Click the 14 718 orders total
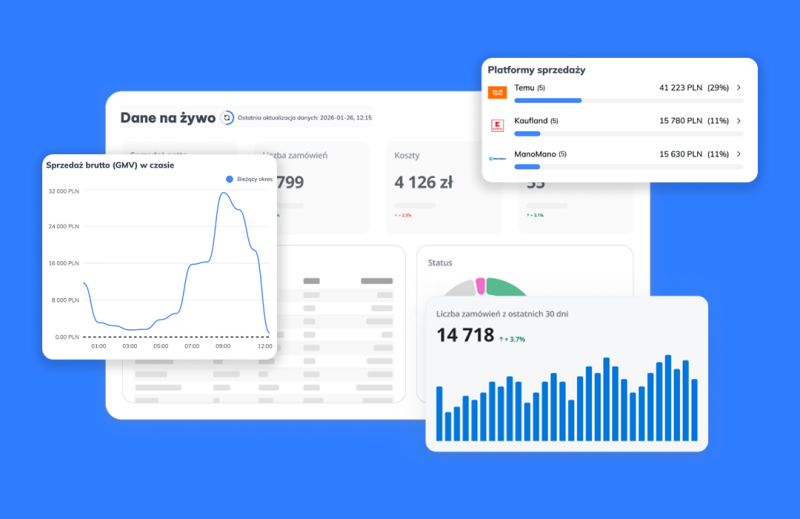The width and height of the screenshot is (800, 519). pos(465,335)
